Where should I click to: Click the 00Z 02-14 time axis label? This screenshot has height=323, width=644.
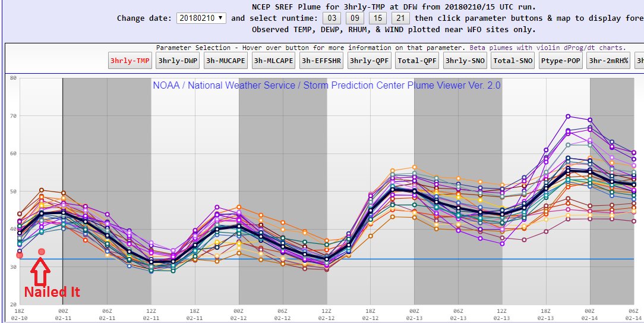click(590, 316)
